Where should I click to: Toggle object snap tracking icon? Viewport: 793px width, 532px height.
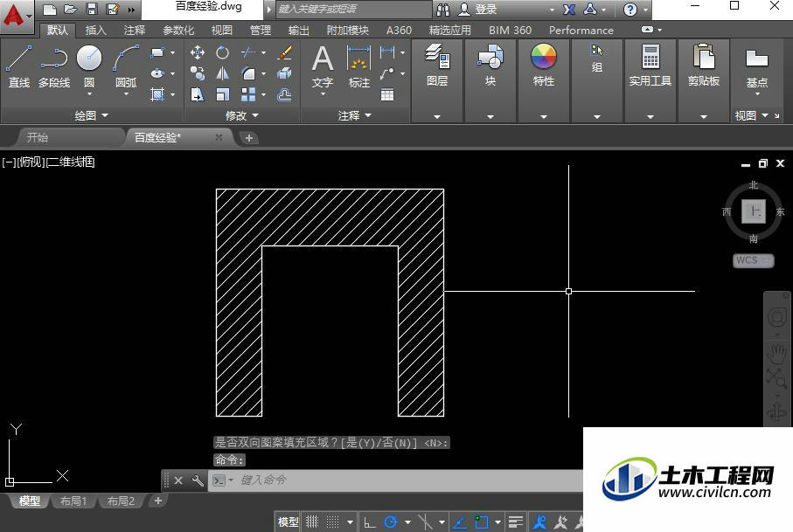pos(460,522)
